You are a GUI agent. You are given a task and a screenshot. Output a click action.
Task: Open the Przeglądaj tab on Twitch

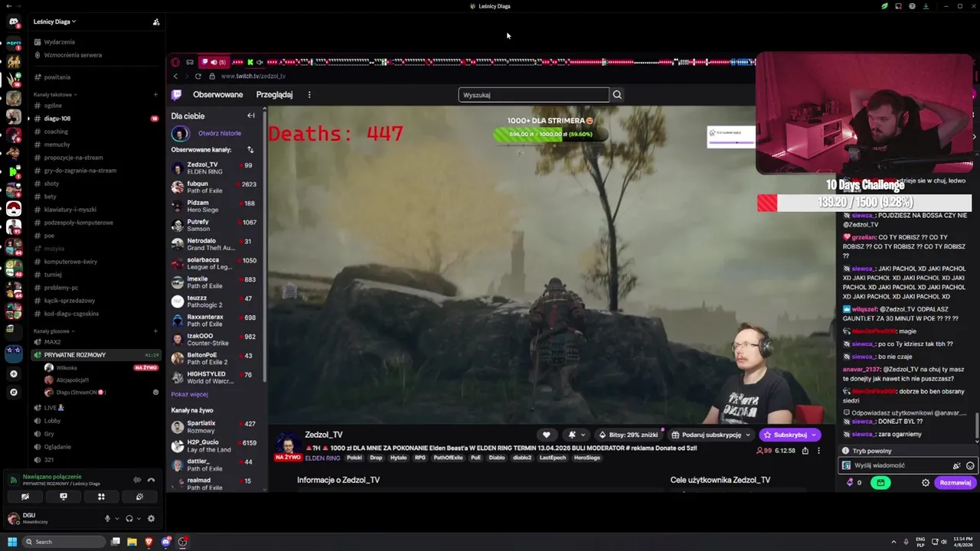(x=274, y=95)
